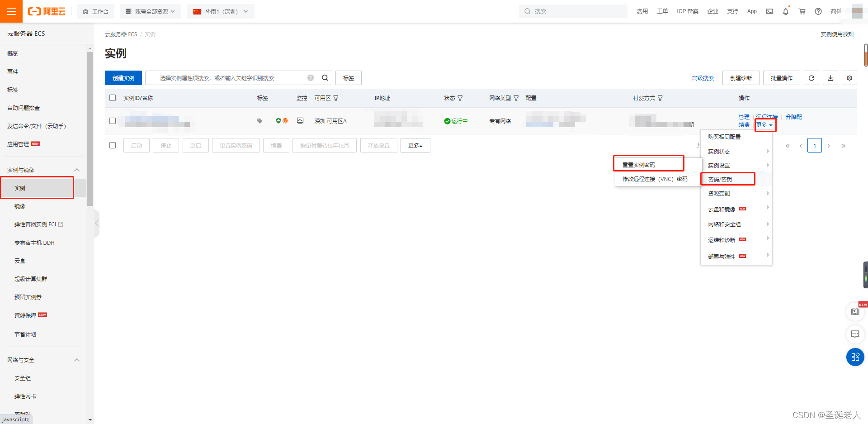Click the search help question icon
This screenshot has width=868, height=424.
click(x=311, y=78)
